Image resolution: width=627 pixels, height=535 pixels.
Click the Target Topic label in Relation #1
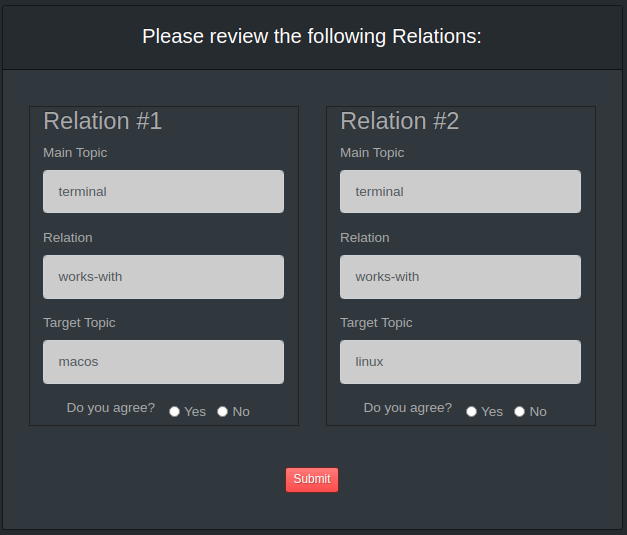click(x=79, y=323)
